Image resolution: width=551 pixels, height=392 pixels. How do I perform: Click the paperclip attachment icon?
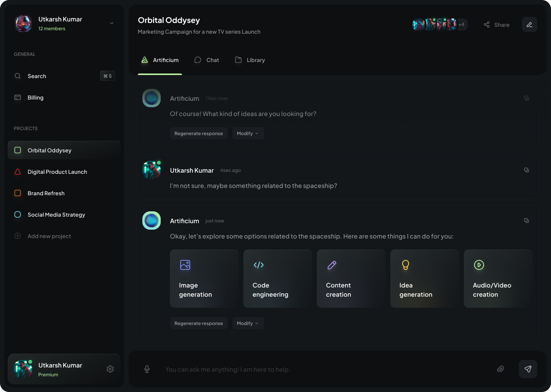click(x=500, y=369)
